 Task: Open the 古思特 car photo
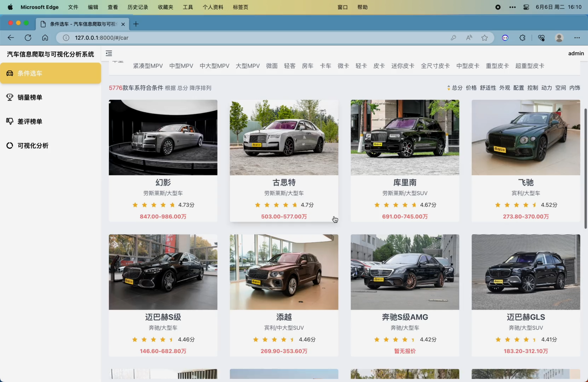tap(284, 137)
